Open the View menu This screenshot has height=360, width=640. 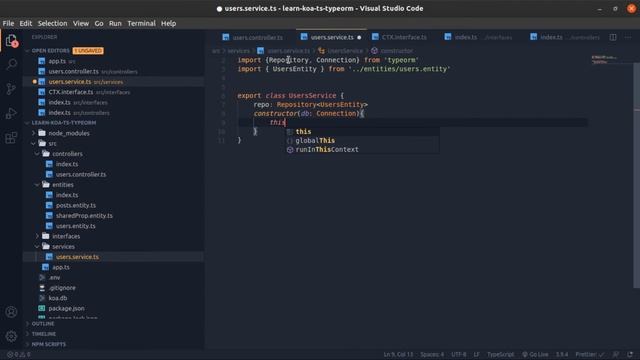pos(81,23)
